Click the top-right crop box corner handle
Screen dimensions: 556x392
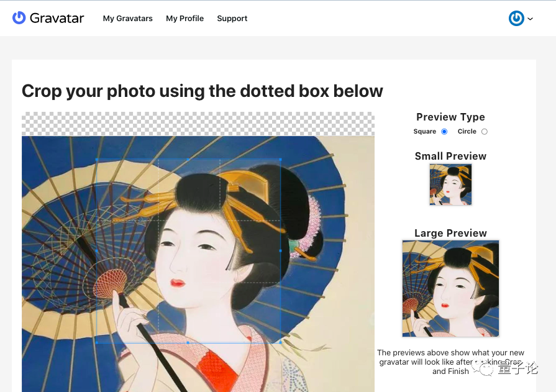280,160
